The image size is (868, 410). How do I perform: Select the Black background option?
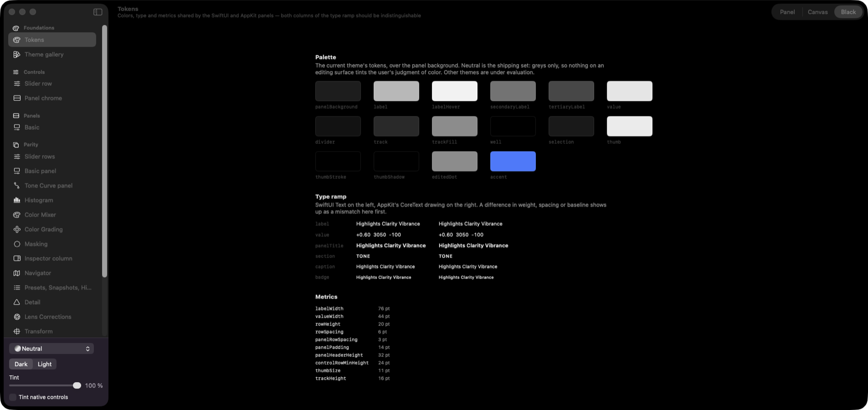848,12
